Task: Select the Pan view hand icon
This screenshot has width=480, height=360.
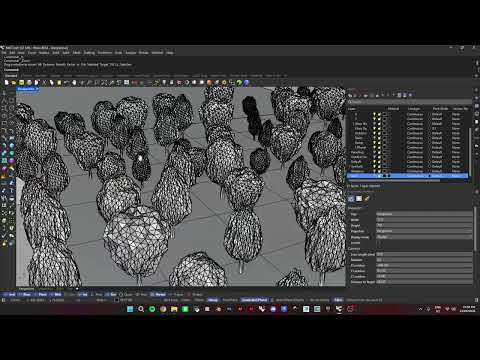Action: click(x=74, y=82)
